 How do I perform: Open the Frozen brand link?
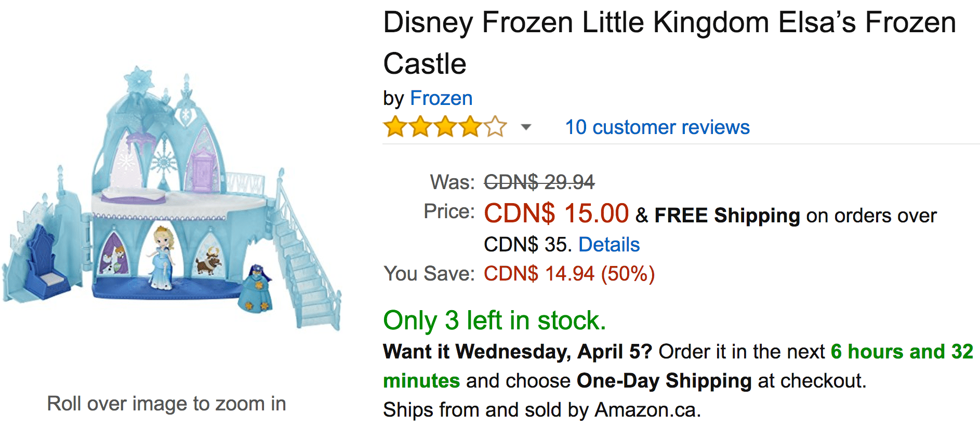point(441,98)
